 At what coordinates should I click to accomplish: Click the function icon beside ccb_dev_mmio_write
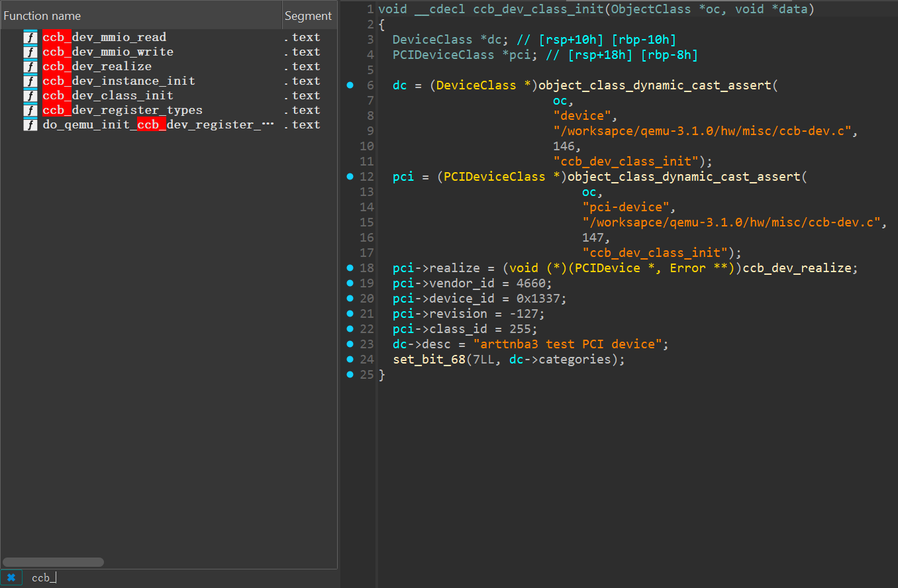point(30,52)
